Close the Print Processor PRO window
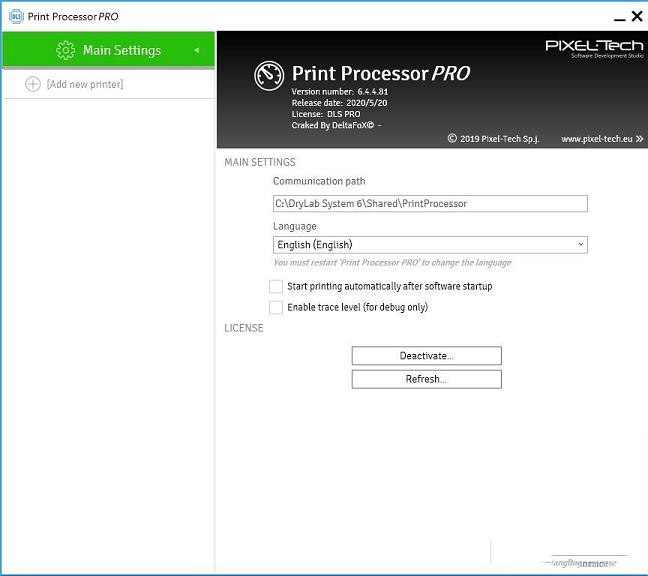 [637, 16]
